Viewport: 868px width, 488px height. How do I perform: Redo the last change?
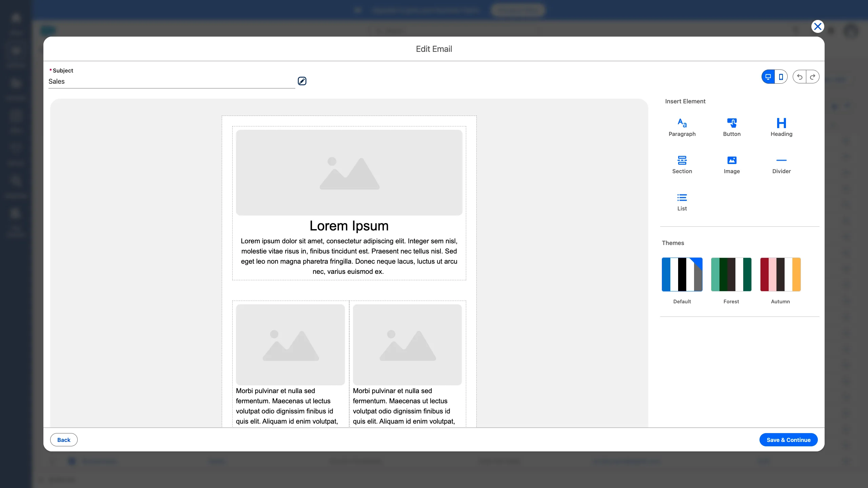(x=813, y=77)
